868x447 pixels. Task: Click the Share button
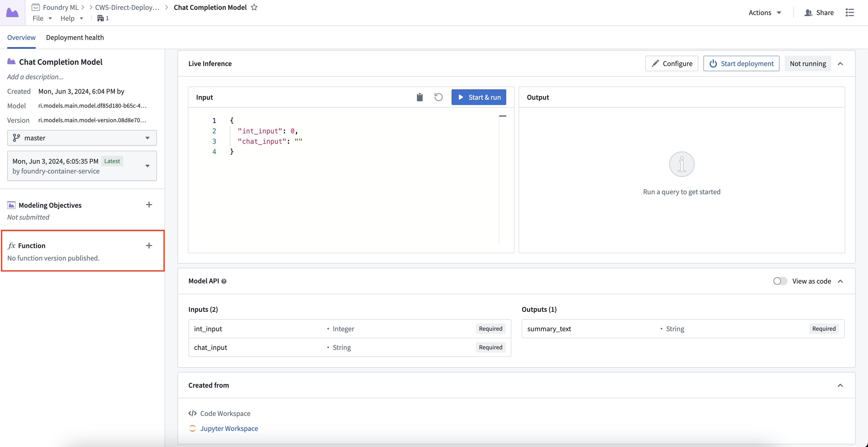coord(819,12)
